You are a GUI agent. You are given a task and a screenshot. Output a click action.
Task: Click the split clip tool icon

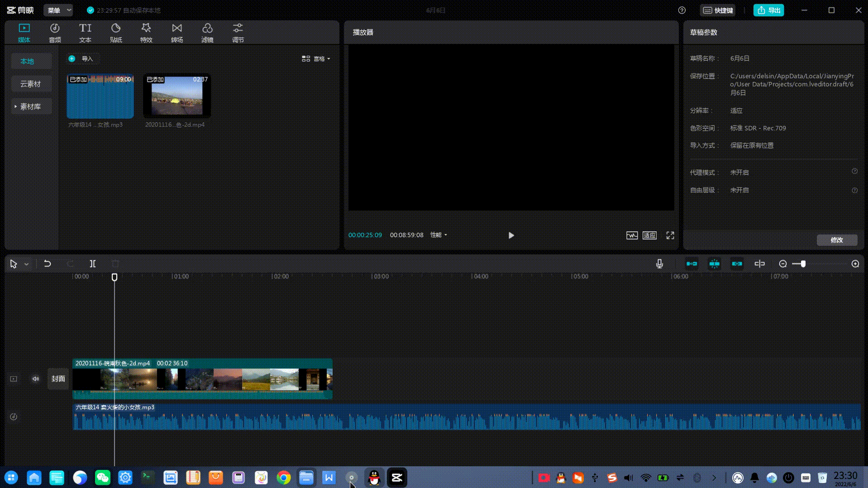tap(92, 264)
